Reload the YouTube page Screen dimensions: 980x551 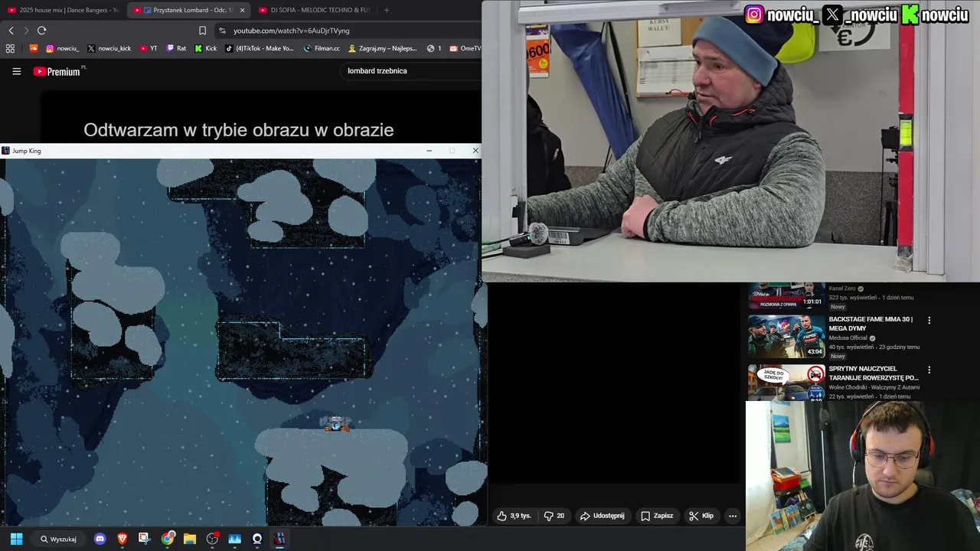coord(41,31)
